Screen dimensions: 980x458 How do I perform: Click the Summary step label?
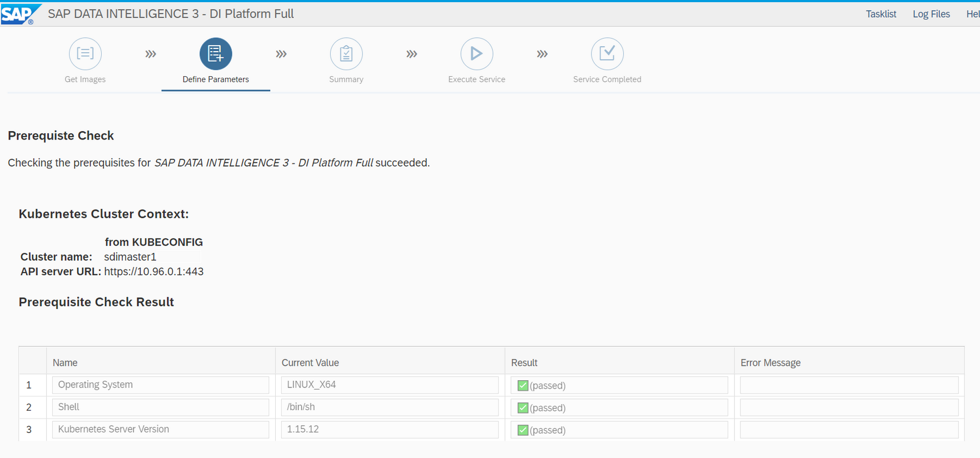click(x=346, y=79)
